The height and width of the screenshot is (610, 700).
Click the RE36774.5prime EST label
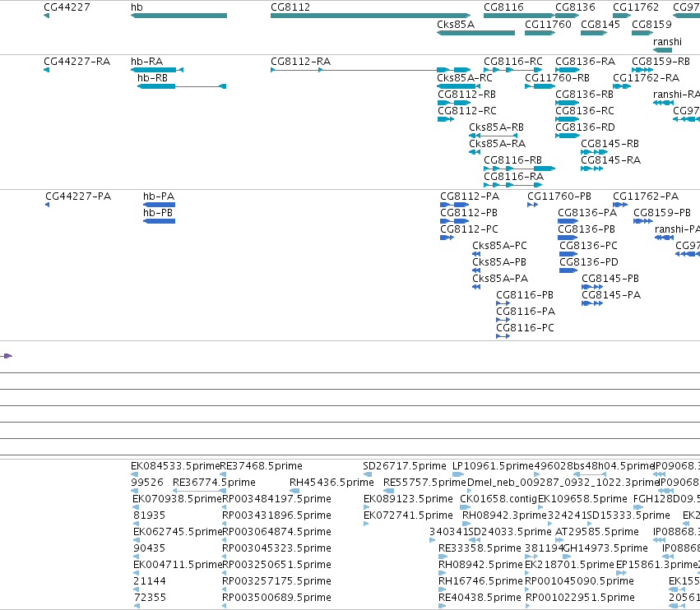(x=214, y=483)
